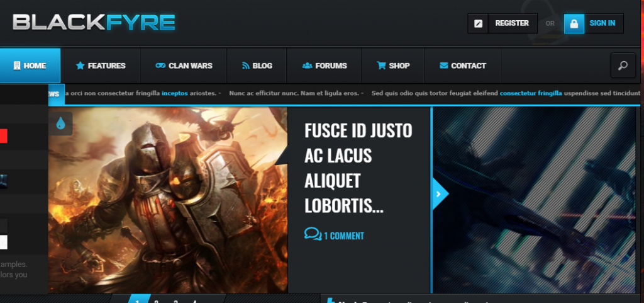Open the Forums menu item
Image resolution: width=644 pixels, height=303 pixels.
point(324,66)
